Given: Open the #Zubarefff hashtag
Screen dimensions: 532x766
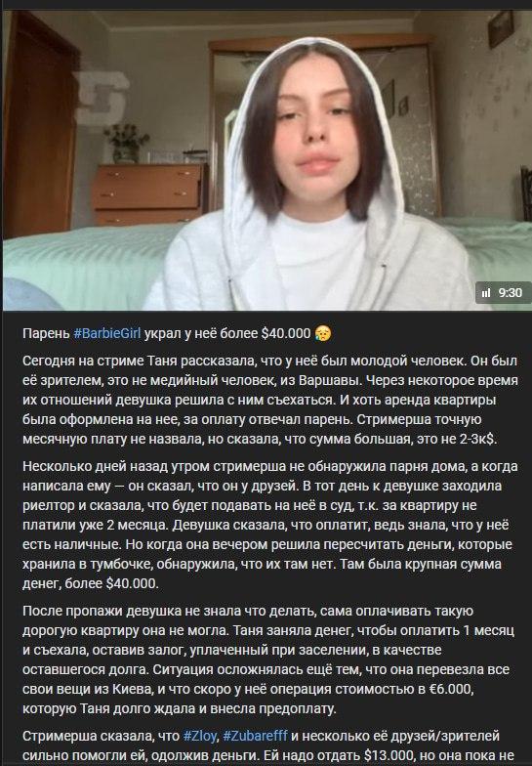Looking at the screenshot, I should click(x=256, y=735).
